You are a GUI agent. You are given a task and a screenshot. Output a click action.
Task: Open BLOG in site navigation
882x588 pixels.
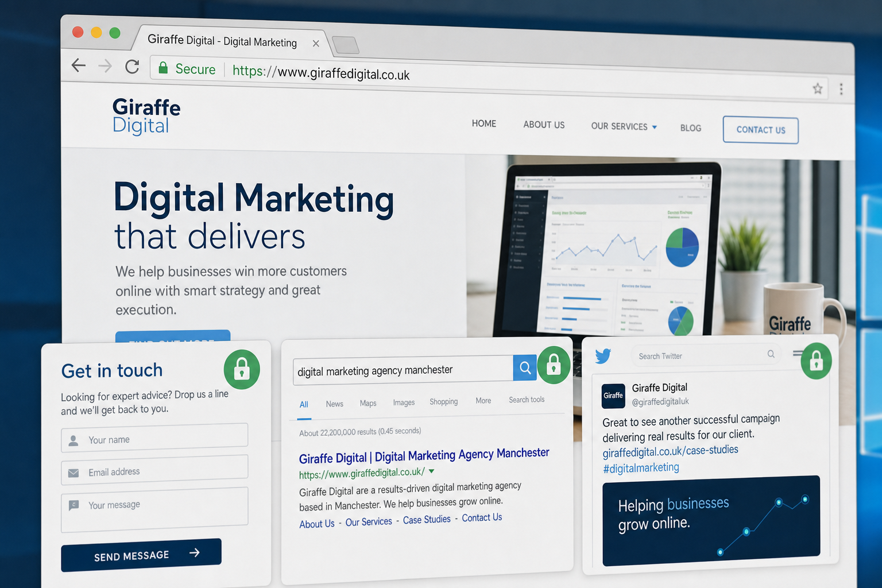tap(691, 128)
